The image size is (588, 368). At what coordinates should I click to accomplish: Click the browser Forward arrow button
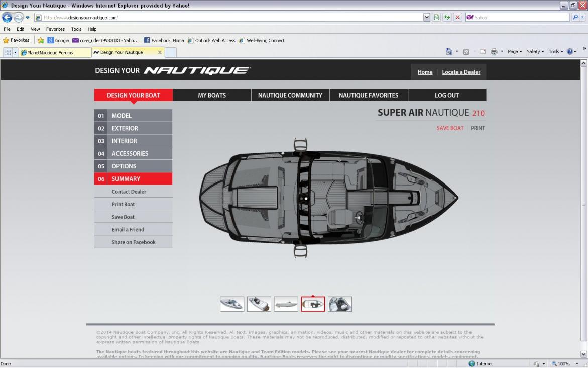19,17
